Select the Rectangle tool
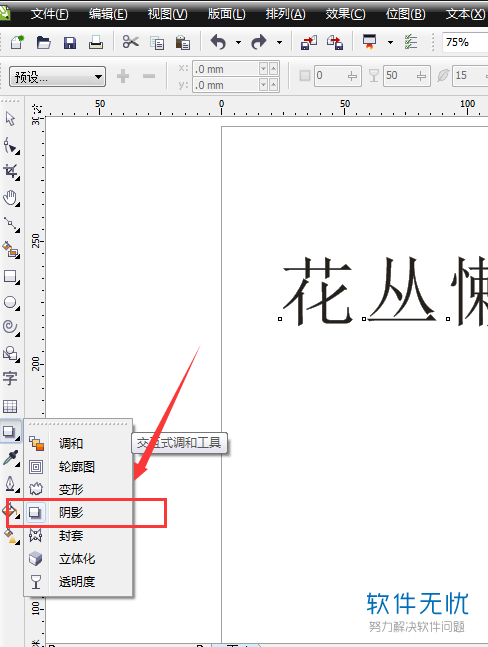 pyautogui.click(x=11, y=276)
